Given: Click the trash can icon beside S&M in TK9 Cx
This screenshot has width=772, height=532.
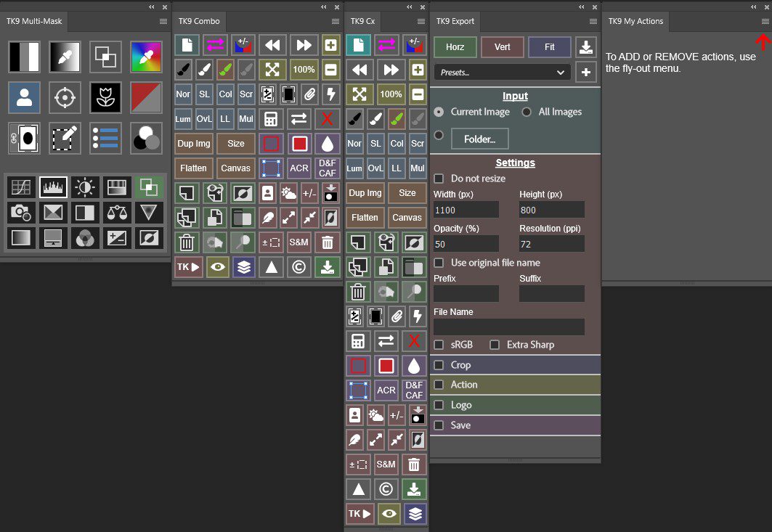Looking at the screenshot, I should pyautogui.click(x=414, y=464).
